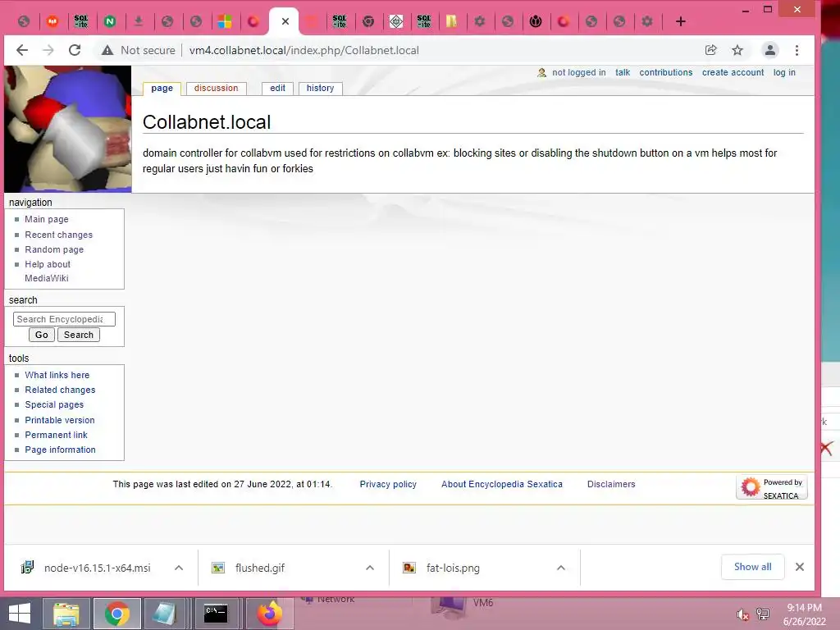
Task: Switch to the white diamond icon tab
Action: tap(396, 21)
